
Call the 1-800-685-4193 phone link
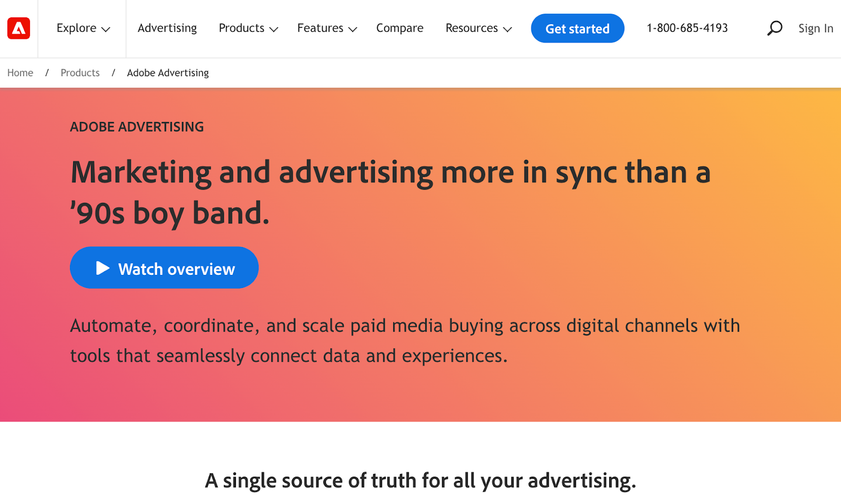click(687, 28)
